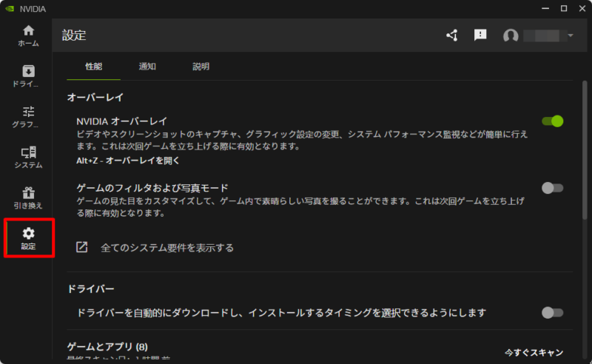
Task: Click the vertical scrollbar thumb
Action: coord(585,149)
